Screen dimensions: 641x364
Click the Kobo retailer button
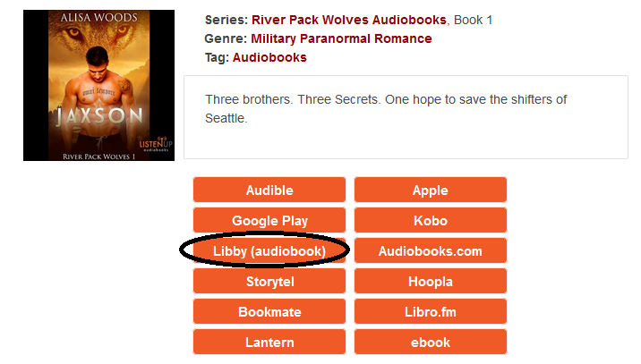(x=431, y=221)
